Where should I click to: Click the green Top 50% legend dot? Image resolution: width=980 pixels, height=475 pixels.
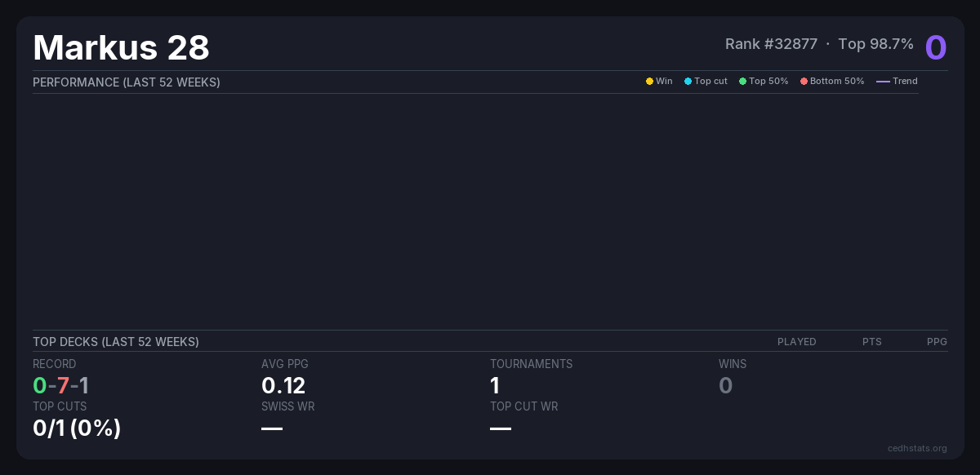tap(742, 82)
